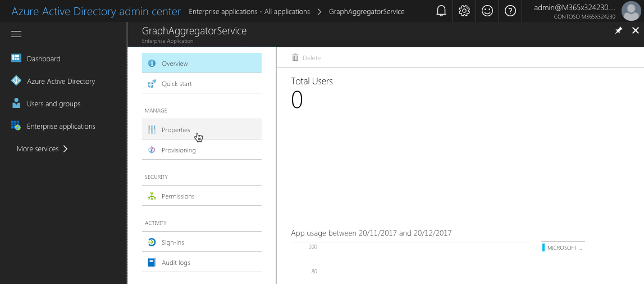
Task: Open the admin@M365x324230 account menu
Action: click(x=574, y=8)
